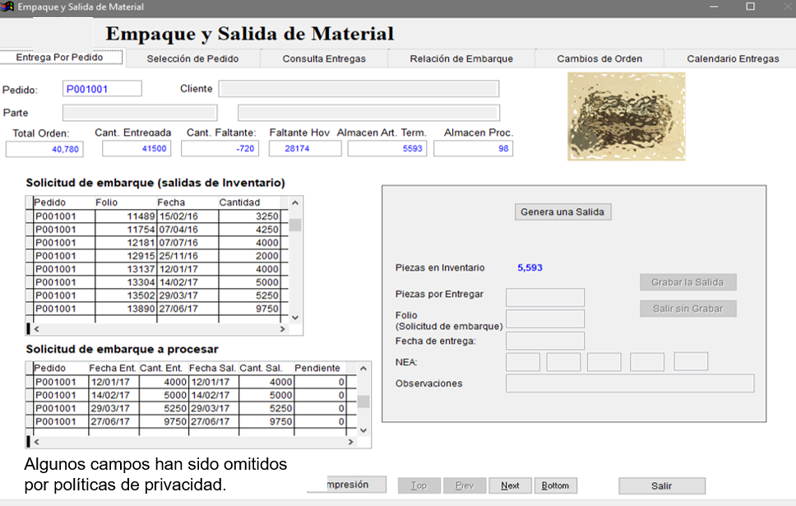Viewport: 796px width, 506px height.
Task: Click the Salir button
Action: pos(661,486)
